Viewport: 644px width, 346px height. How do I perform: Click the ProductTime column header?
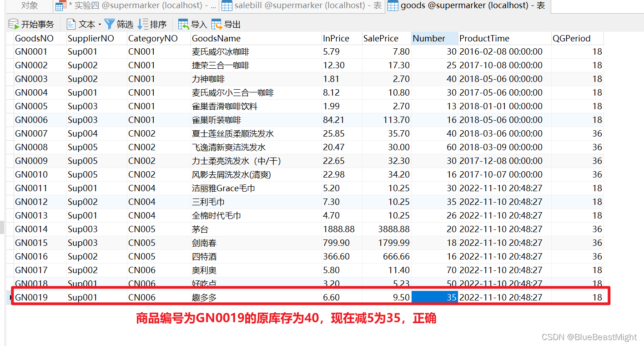point(505,38)
